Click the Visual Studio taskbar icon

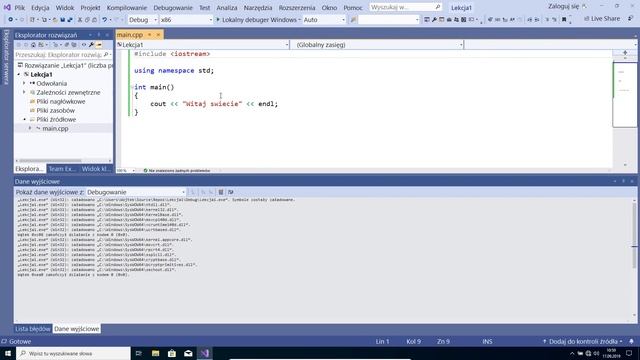point(204,353)
